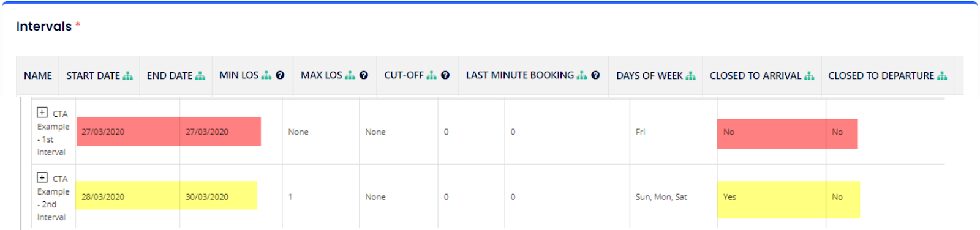Open help icon for CUT-OFF

[445, 75]
